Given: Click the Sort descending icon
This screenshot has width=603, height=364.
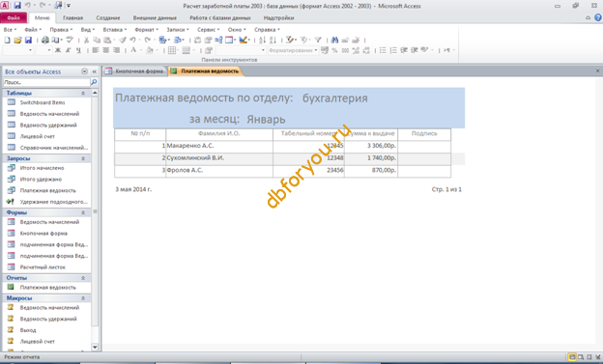Looking at the screenshot, I should tap(273, 40).
